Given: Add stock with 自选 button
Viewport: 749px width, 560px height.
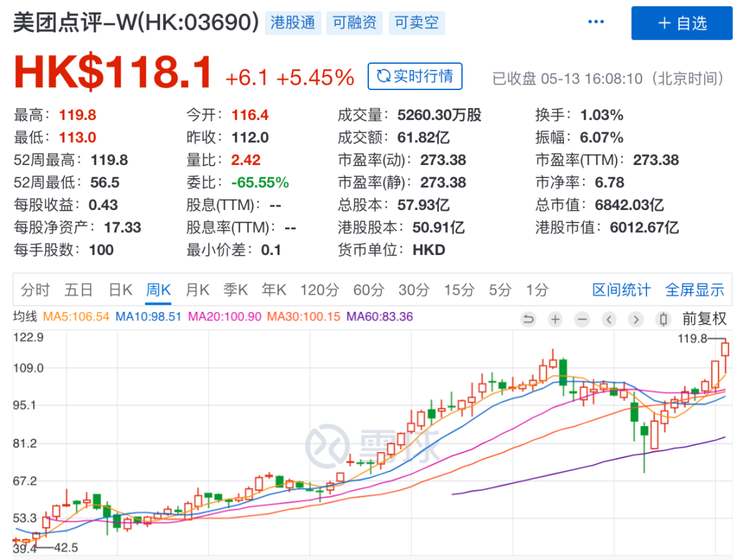Looking at the screenshot, I should [682, 24].
